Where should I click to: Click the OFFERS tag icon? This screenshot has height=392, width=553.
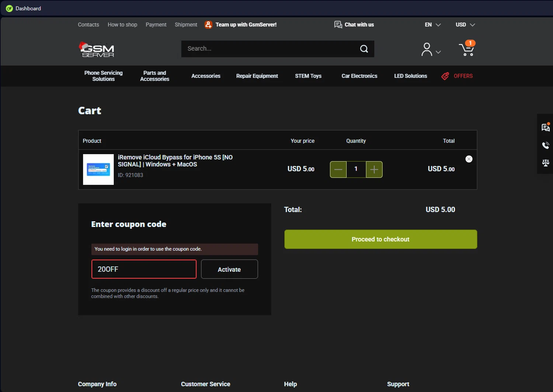[445, 76]
